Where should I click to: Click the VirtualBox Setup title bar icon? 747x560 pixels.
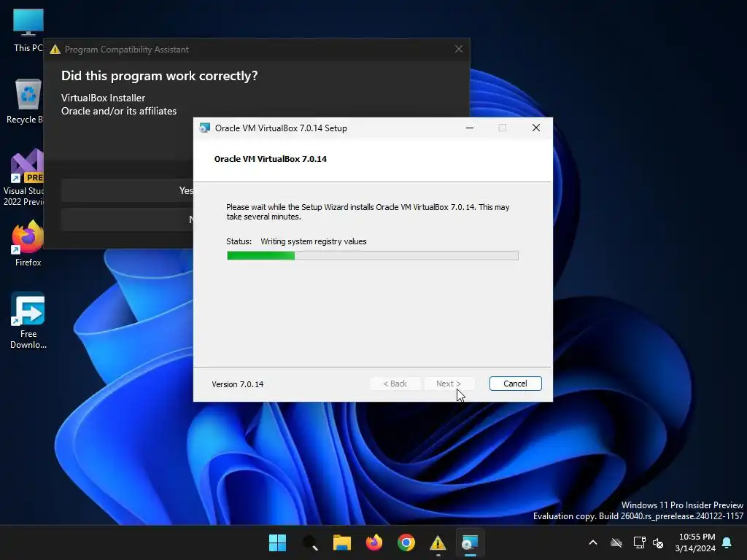205,128
